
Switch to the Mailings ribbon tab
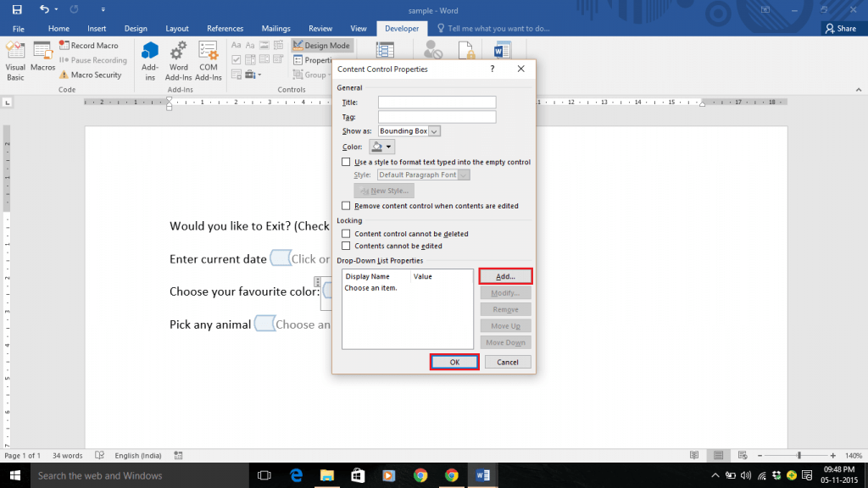tap(275, 28)
